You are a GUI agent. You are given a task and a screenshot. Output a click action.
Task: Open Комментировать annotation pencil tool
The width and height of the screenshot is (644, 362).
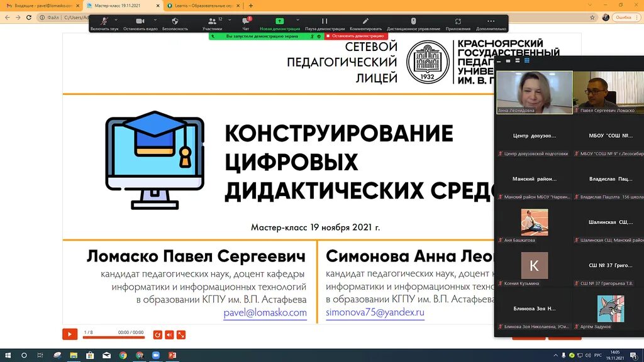(365, 24)
